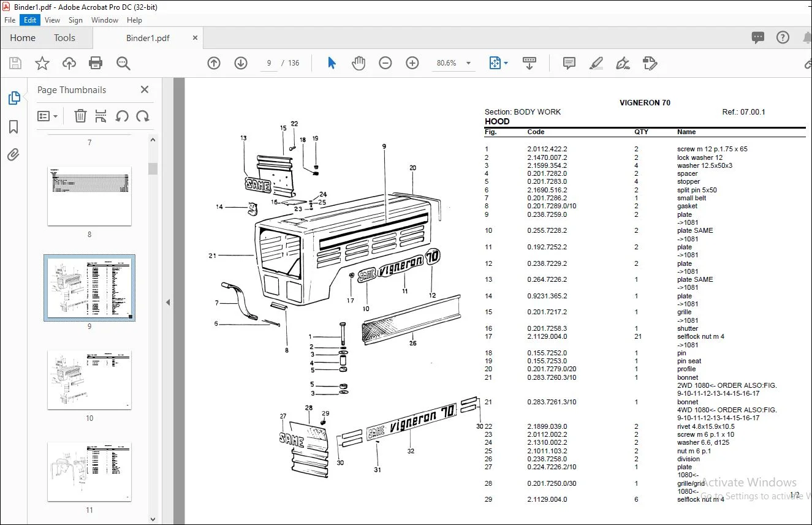
Task: Click the fit page tool icon
Action: (495, 63)
